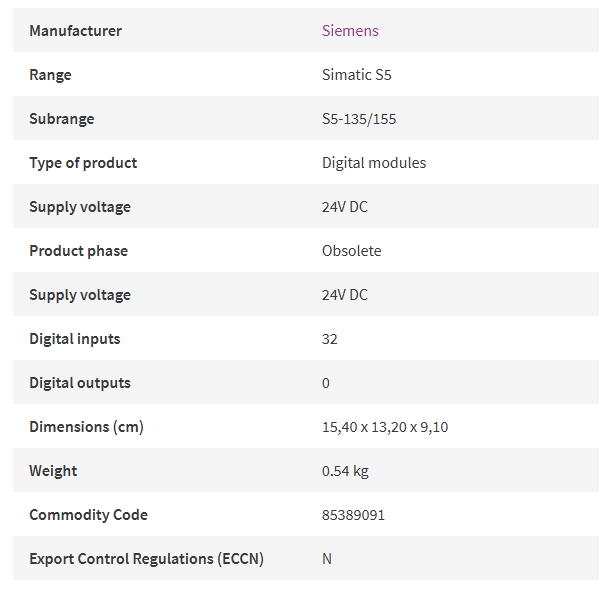Select the ECCN value N
The height and width of the screenshot is (596, 616).
click(327, 559)
